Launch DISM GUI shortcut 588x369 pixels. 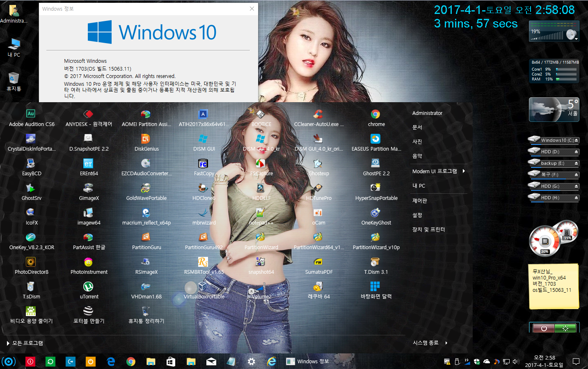tap(204, 143)
